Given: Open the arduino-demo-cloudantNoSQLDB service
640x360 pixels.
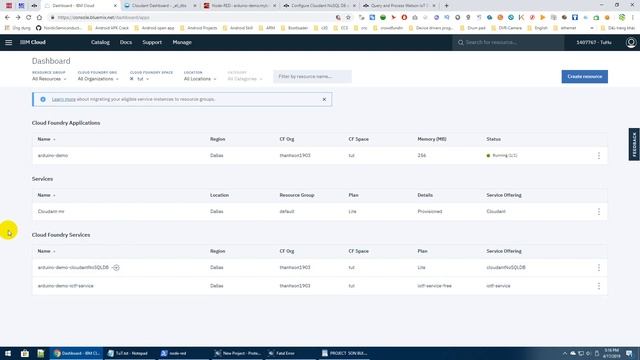Looking at the screenshot, I should [x=73, y=267].
